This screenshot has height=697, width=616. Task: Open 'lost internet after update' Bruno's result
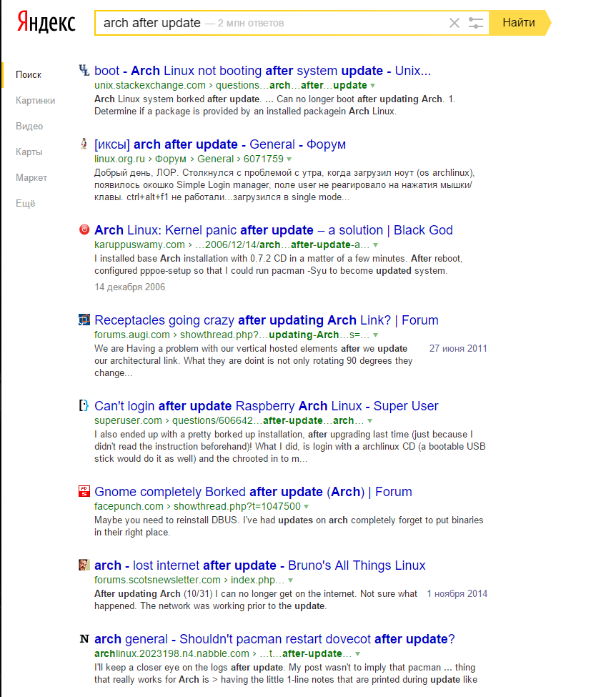tap(259, 565)
